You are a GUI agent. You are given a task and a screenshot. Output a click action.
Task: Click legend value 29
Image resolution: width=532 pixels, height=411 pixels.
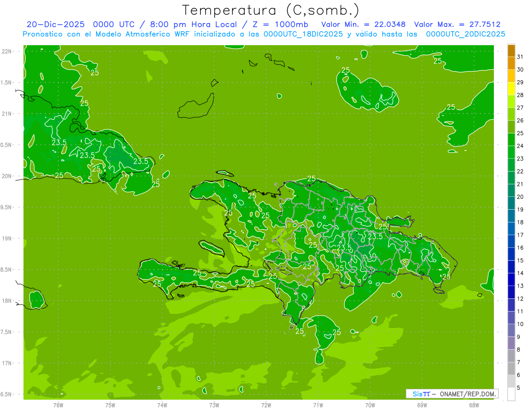520,82
